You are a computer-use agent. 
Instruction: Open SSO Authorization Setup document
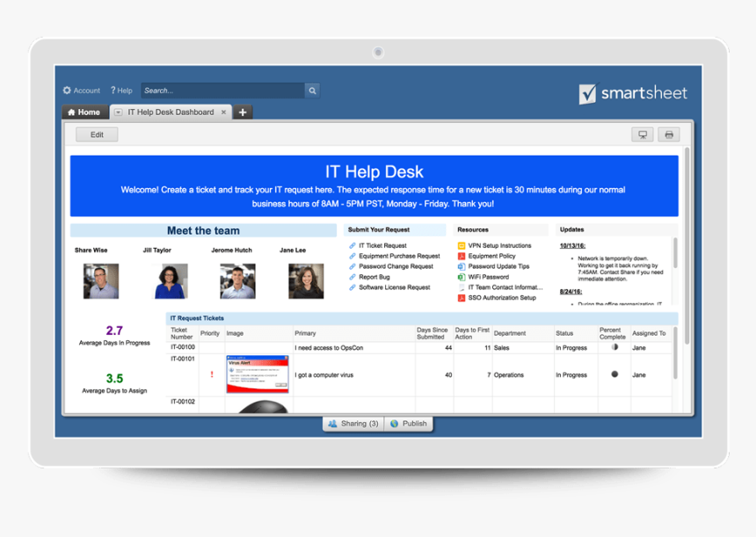pyautogui.click(x=502, y=297)
